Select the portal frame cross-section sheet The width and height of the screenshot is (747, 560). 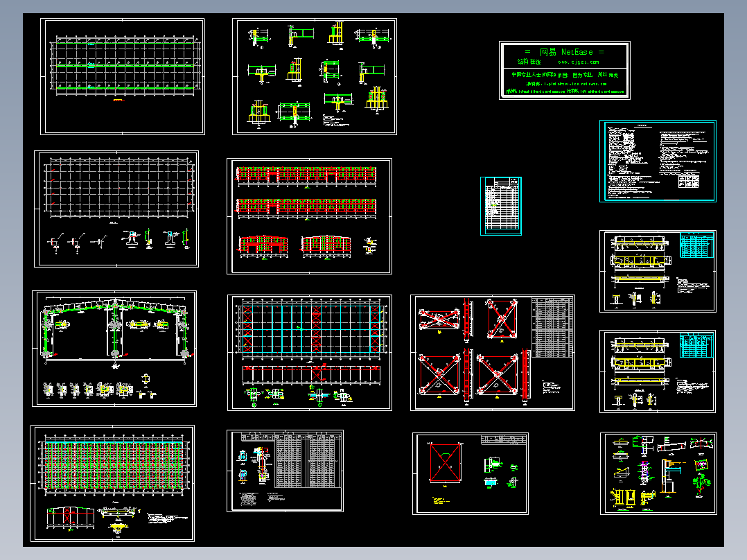(x=114, y=349)
